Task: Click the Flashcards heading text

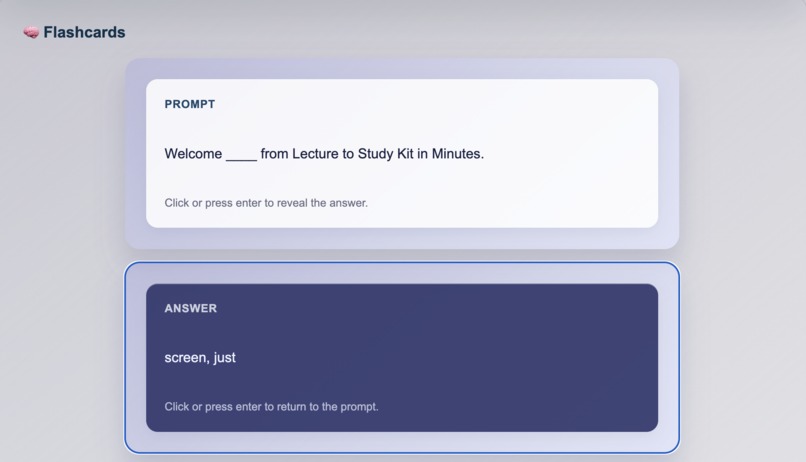Action: click(84, 32)
